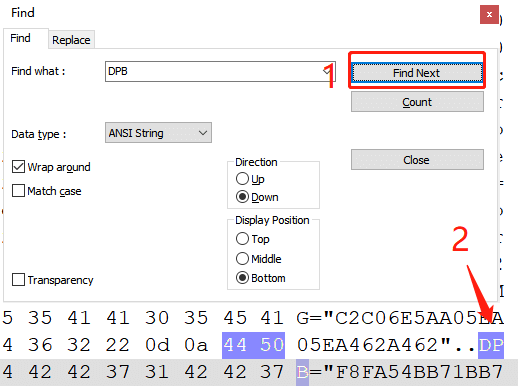Image resolution: width=518 pixels, height=389 pixels.
Task: Click highlighted B character in last row
Action: coord(302,372)
